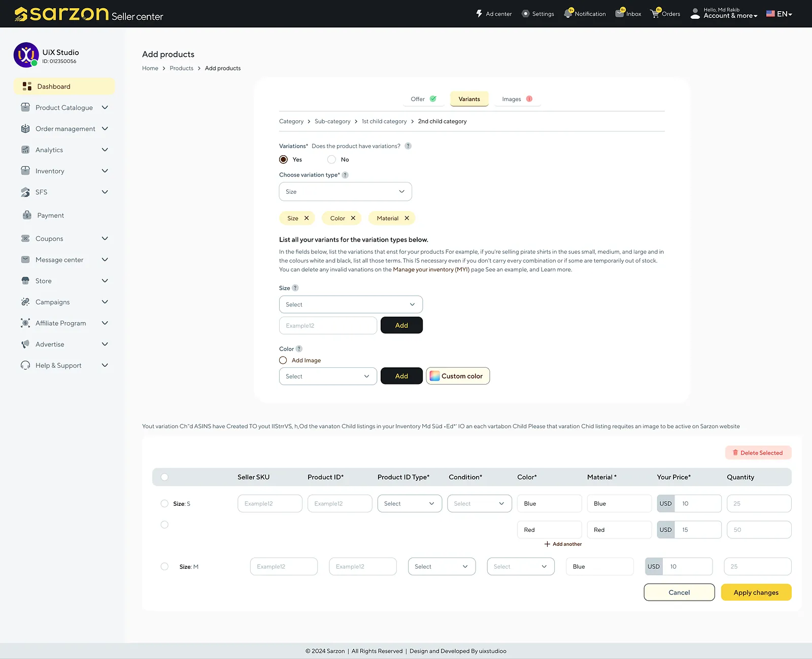Select Yes for product variations
The width and height of the screenshot is (812, 659).
tap(283, 159)
